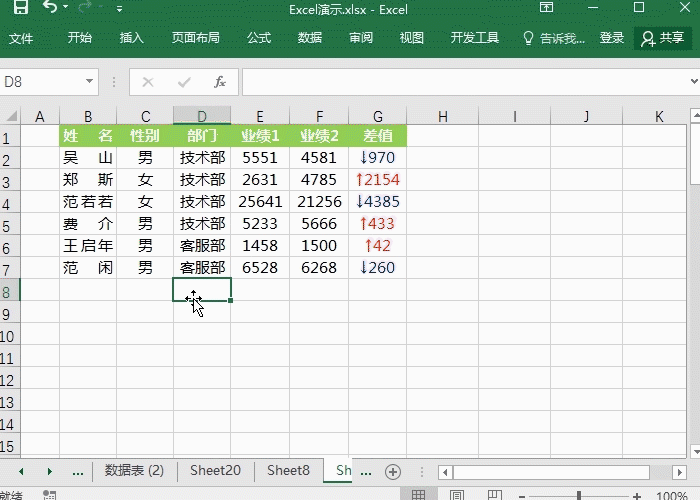Zoom in with the plus button
700x500 pixels.
637,496
